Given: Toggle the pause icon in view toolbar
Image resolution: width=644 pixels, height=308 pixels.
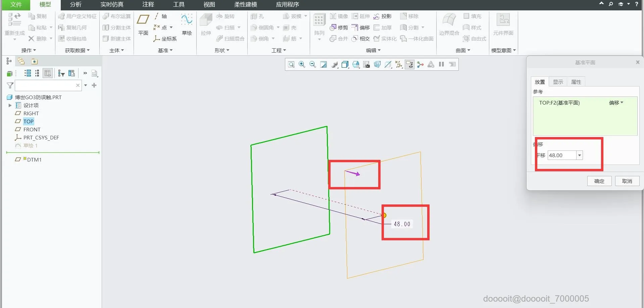Looking at the screenshot, I should (441, 64).
